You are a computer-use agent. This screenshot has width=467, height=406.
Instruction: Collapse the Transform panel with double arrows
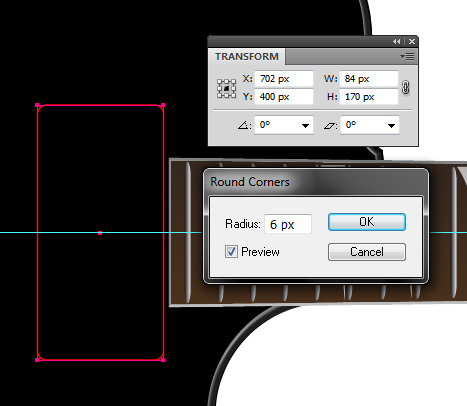pyautogui.click(x=396, y=42)
